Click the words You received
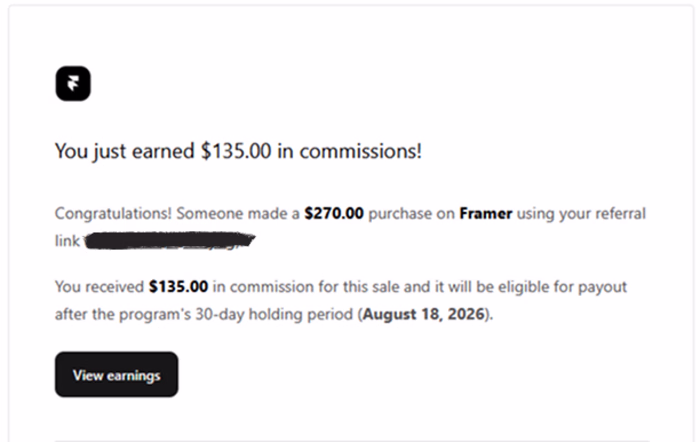Screen dimensions: 700x442 tap(99, 287)
